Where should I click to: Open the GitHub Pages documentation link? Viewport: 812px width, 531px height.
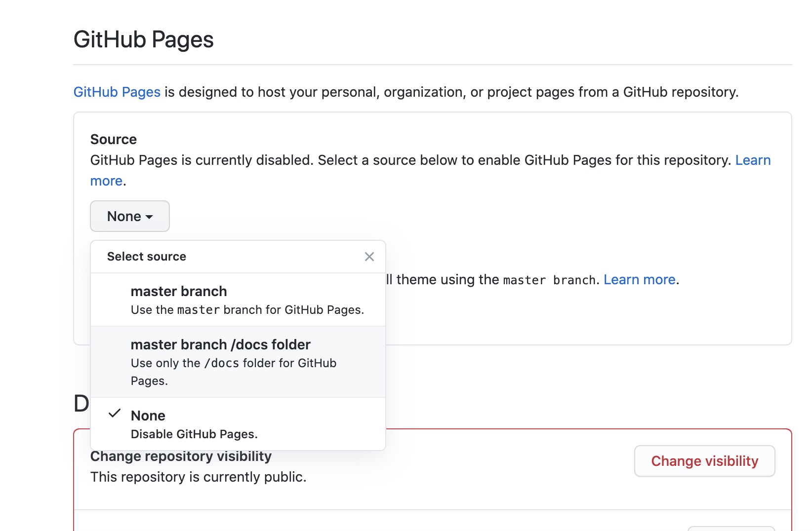pos(117,92)
